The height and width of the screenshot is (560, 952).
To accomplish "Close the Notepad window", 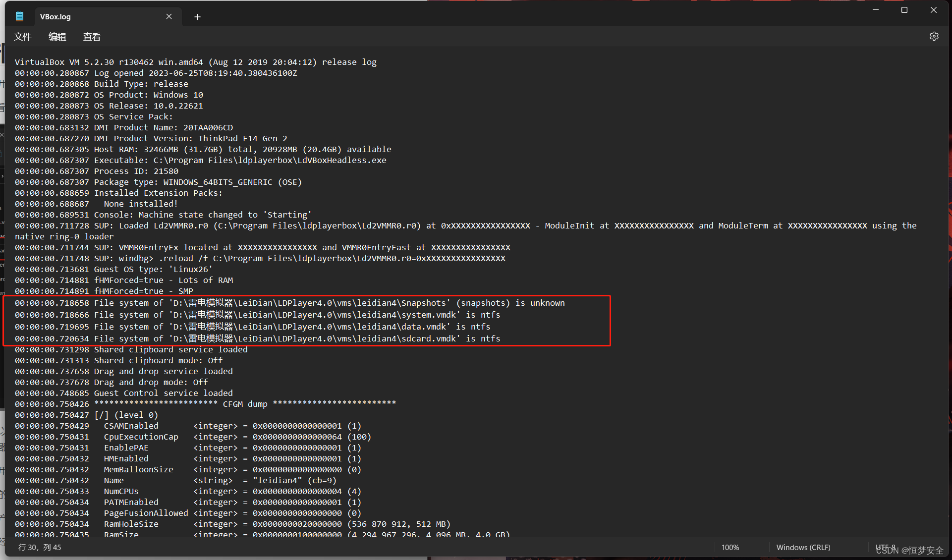I will point(934,10).
